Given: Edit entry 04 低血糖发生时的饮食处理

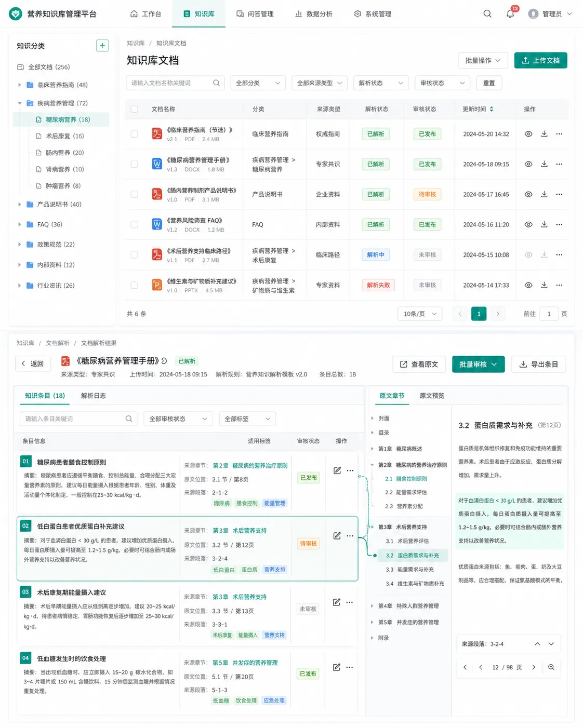Looking at the screenshot, I should (x=337, y=667).
